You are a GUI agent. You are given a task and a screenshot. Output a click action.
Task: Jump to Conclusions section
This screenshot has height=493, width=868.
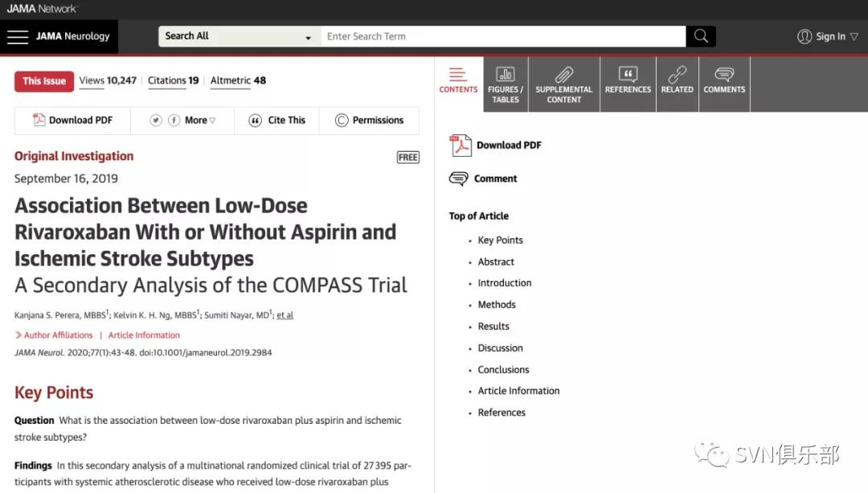point(503,369)
